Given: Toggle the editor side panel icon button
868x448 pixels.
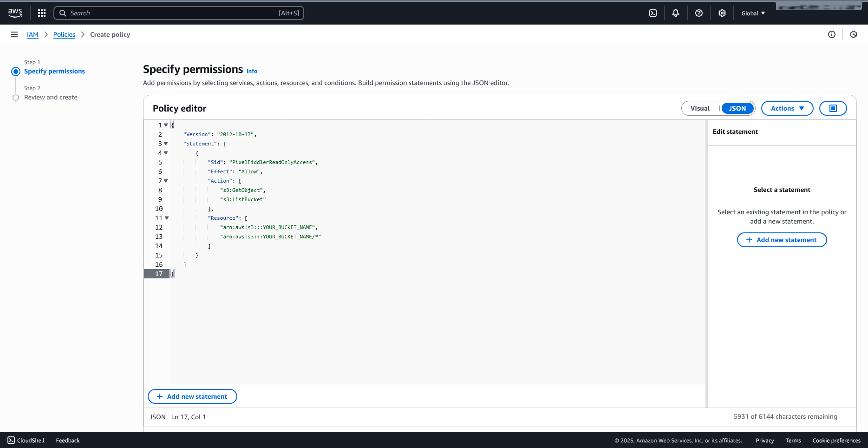Looking at the screenshot, I should 833,108.
